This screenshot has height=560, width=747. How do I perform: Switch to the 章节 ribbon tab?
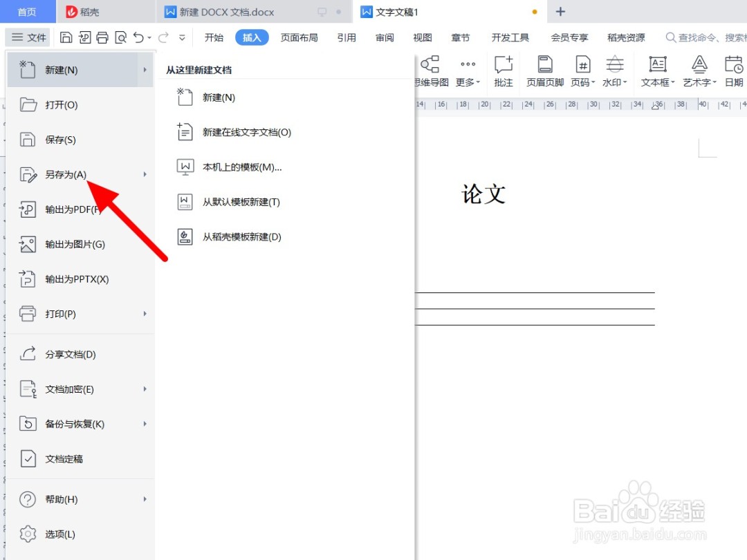[460, 37]
